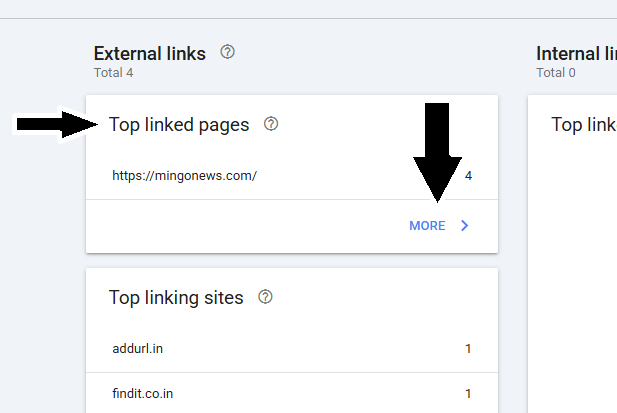This screenshot has width=617, height=413.
Task: Open MORE link in Top linked pages
Action: coord(427,226)
